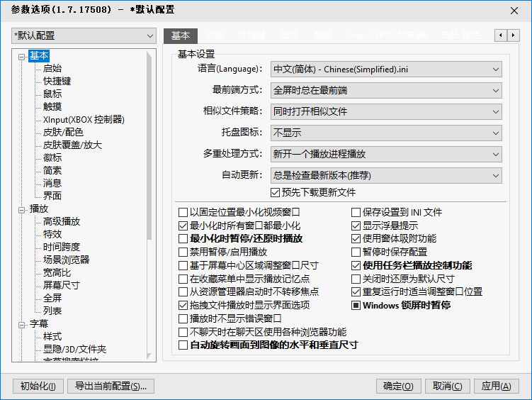The width and height of the screenshot is (532, 400).
Task: Open 宽高比 settings
Action: tap(57, 272)
